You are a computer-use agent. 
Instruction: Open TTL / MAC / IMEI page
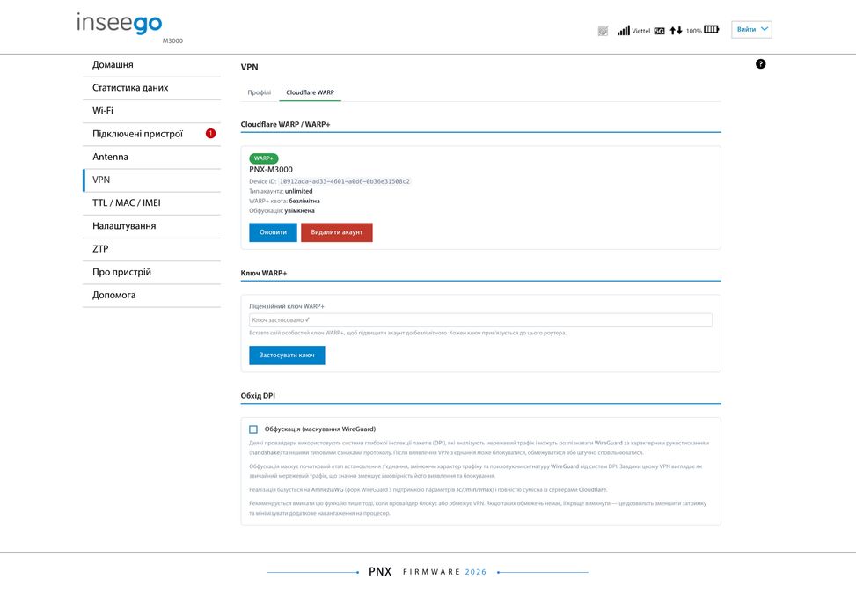click(x=152, y=202)
